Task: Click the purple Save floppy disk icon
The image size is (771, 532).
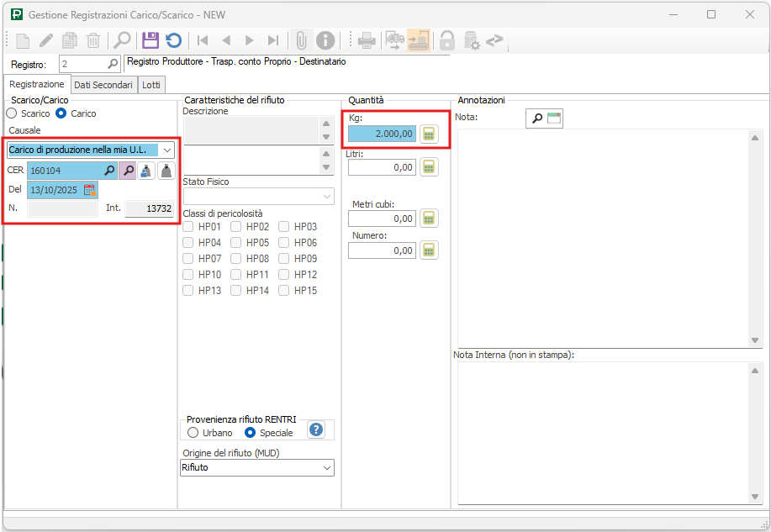Action: (150, 40)
